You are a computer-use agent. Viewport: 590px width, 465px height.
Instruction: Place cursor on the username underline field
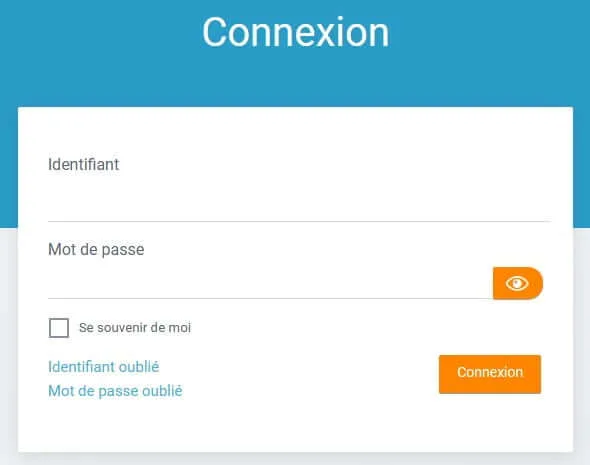(300, 203)
